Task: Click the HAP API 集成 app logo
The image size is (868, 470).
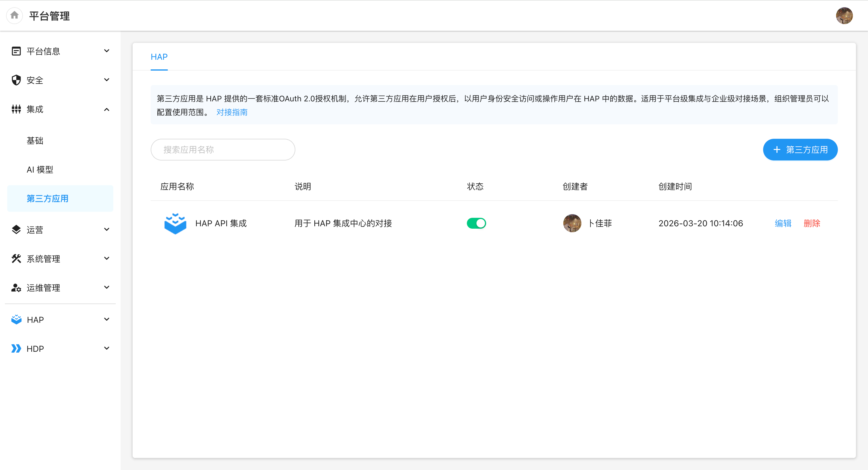Action: 175,223
